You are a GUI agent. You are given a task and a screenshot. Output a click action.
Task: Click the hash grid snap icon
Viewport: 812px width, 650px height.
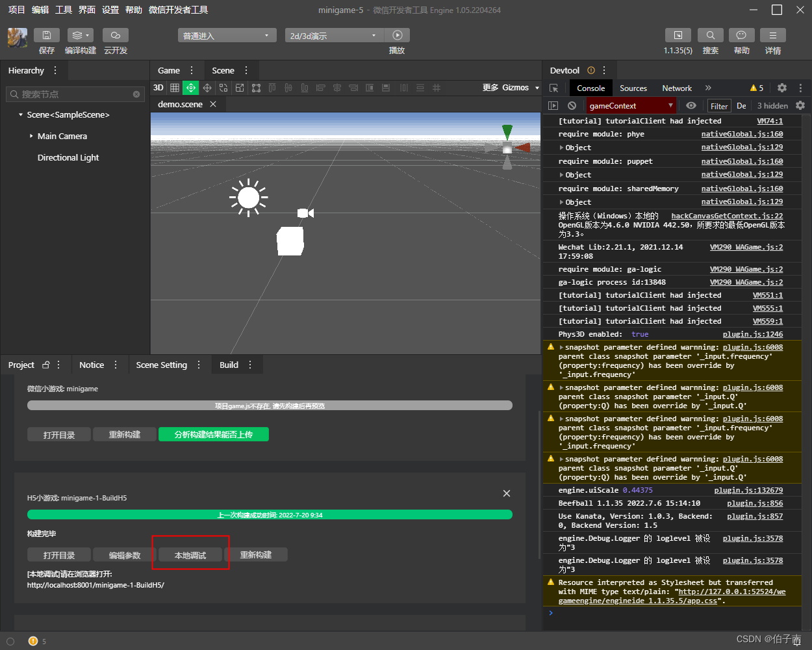437,88
